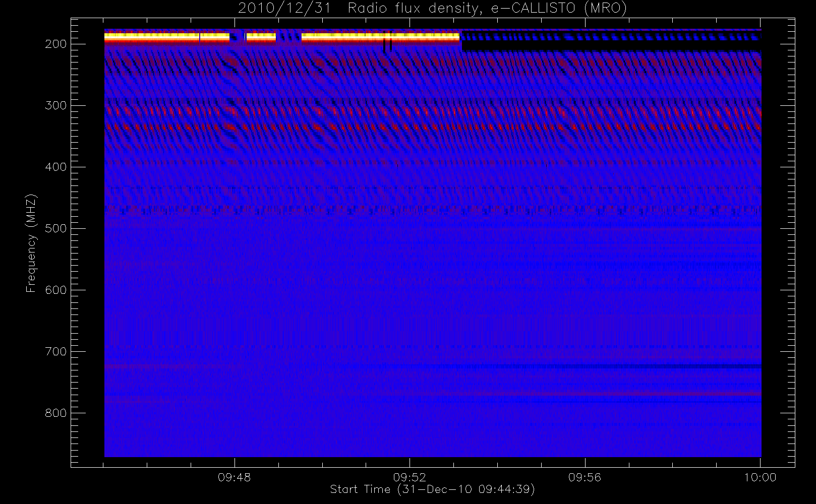Click the 'Frequency (MHZ)' y-axis label
Screen dimensions: 816x504
pyautogui.click(x=31, y=243)
